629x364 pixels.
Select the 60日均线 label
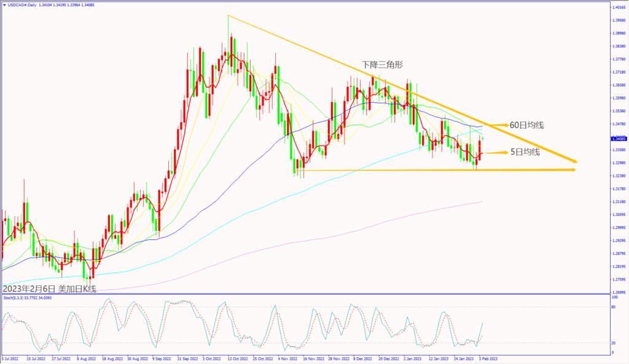click(x=526, y=125)
